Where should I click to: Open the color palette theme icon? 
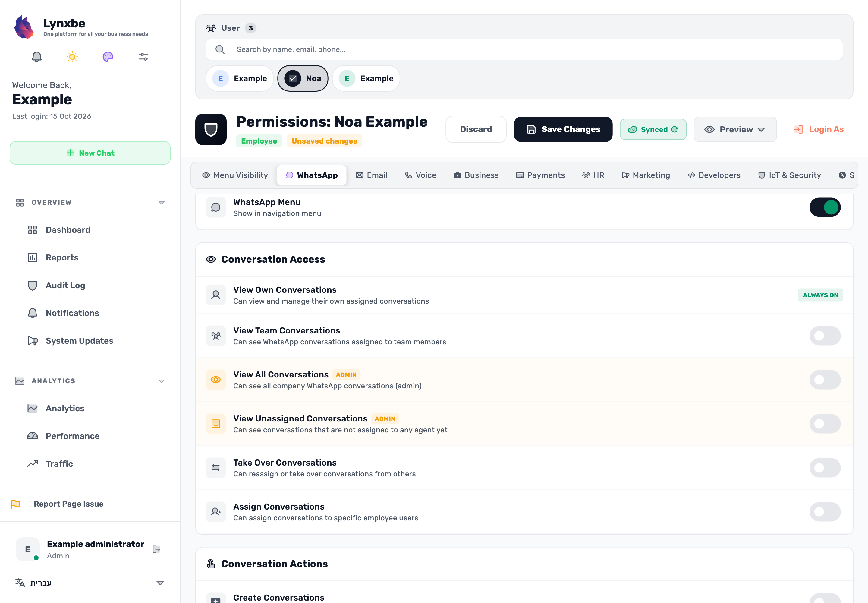coord(108,57)
